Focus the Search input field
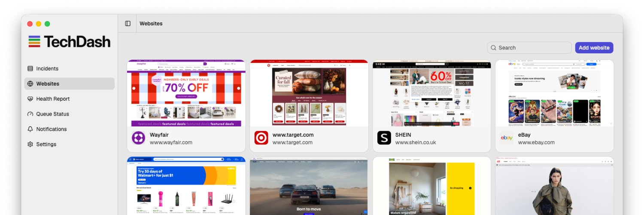Screen dimensions: 644x215 click(529, 48)
